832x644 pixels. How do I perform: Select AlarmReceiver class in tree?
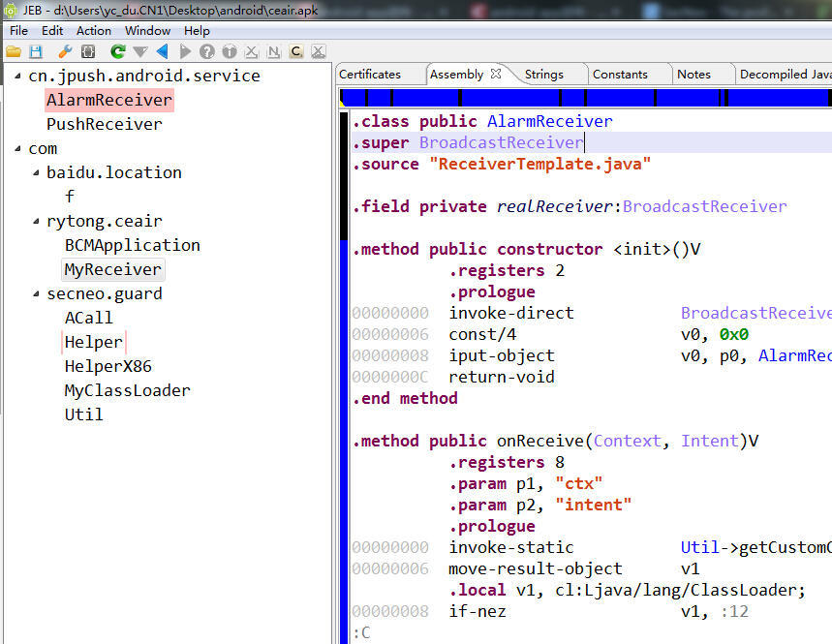pos(109,101)
